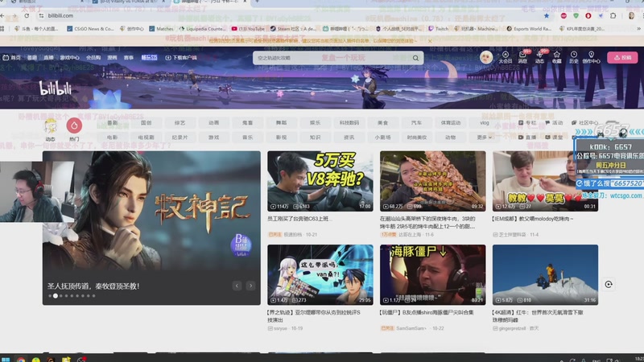Open the Windows Start button
Viewport: 644px width, 362px height.
pyautogui.click(x=6, y=359)
